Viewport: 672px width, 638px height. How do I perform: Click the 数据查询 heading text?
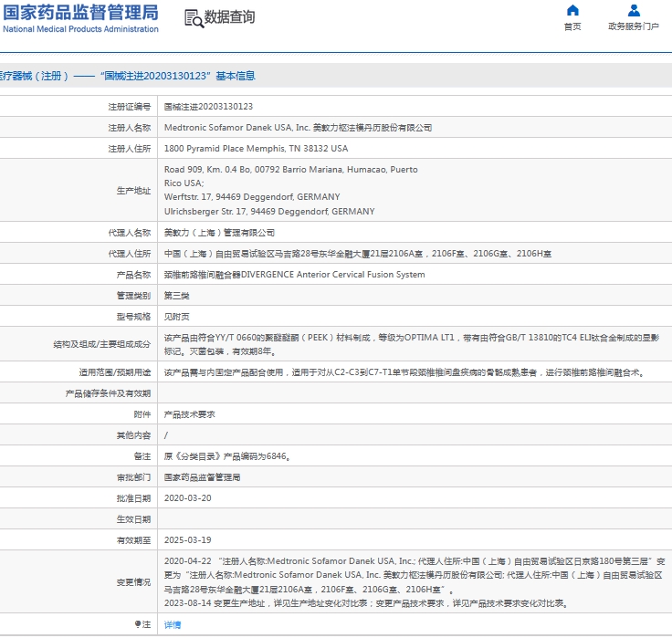[230, 17]
